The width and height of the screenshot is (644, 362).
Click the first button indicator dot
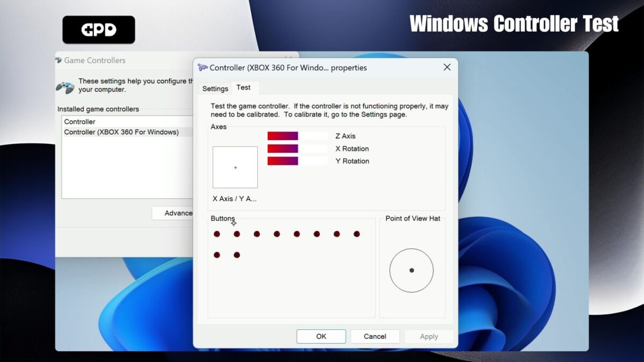[217, 234]
